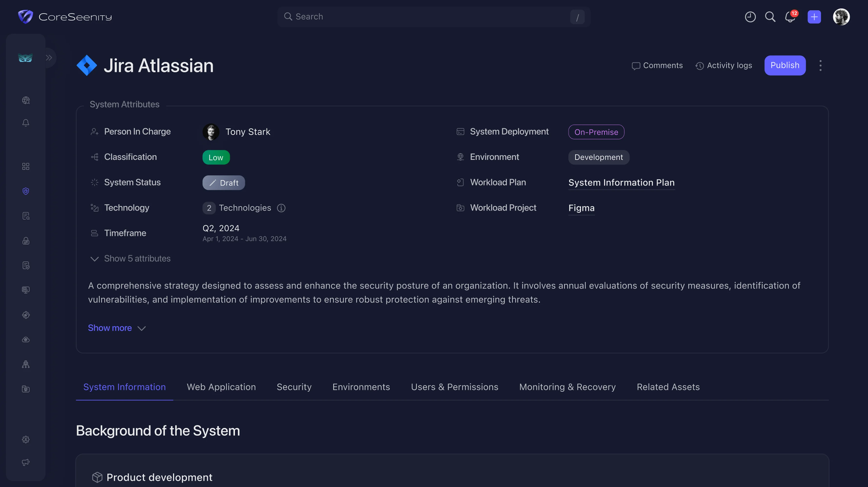Click the Publish button
The width and height of the screenshot is (868, 487).
[785, 65]
